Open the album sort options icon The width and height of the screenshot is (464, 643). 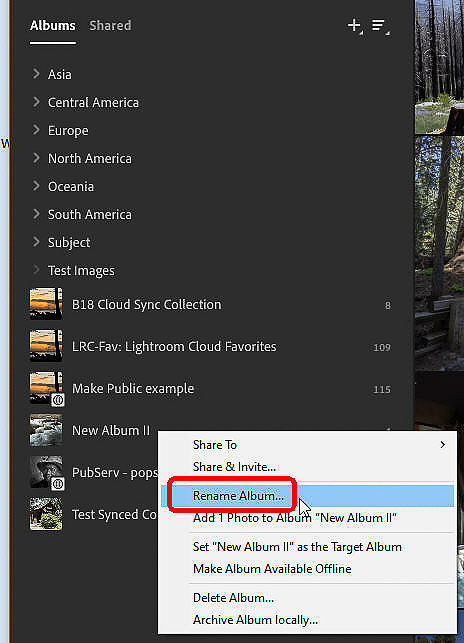[380, 26]
